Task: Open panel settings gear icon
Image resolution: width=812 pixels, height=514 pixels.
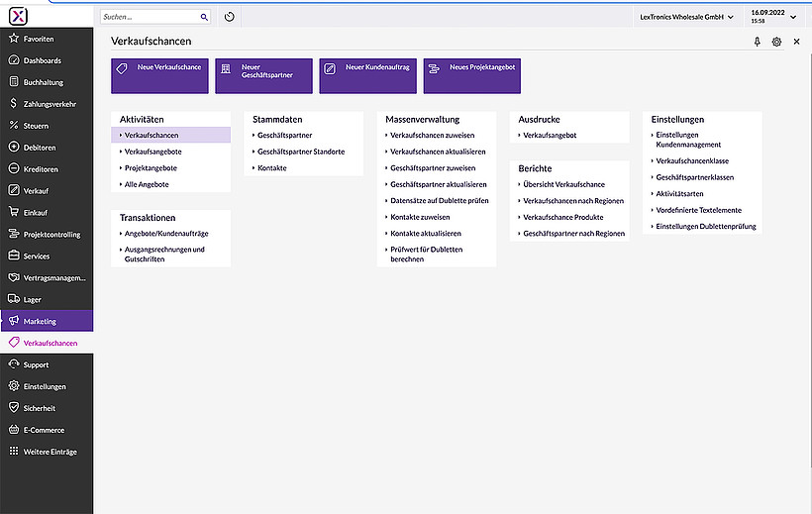Action: [776, 42]
